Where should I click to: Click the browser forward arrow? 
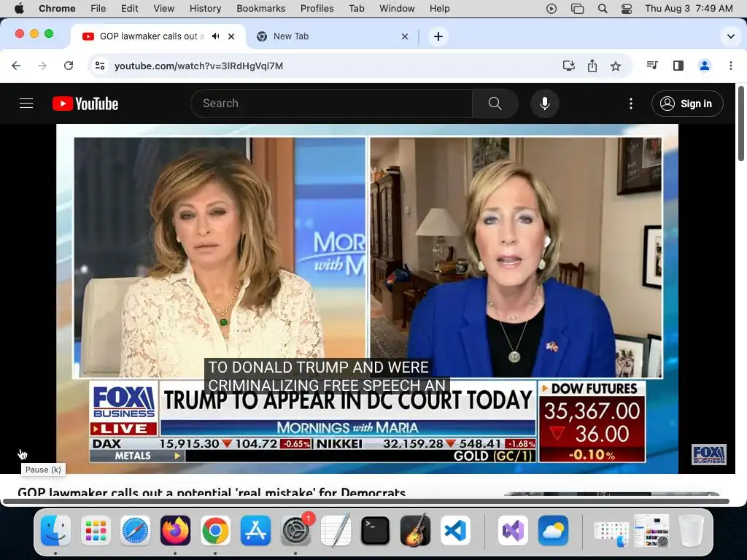pos(42,66)
